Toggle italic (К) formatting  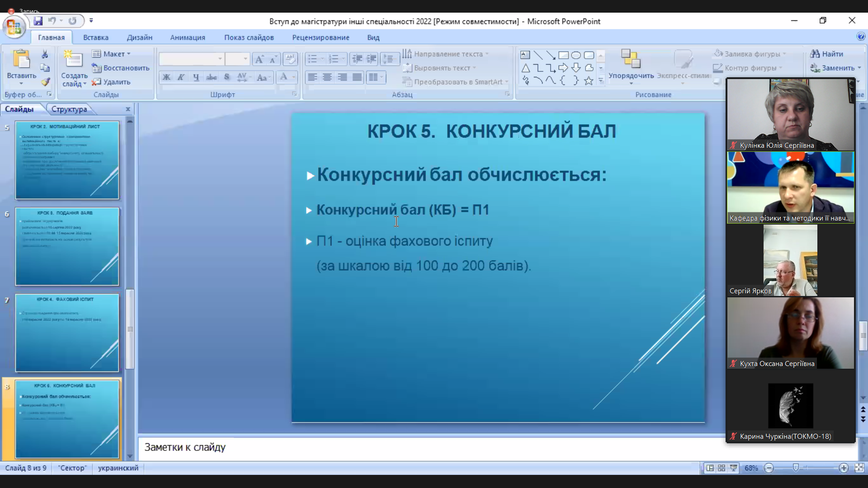[181, 77]
